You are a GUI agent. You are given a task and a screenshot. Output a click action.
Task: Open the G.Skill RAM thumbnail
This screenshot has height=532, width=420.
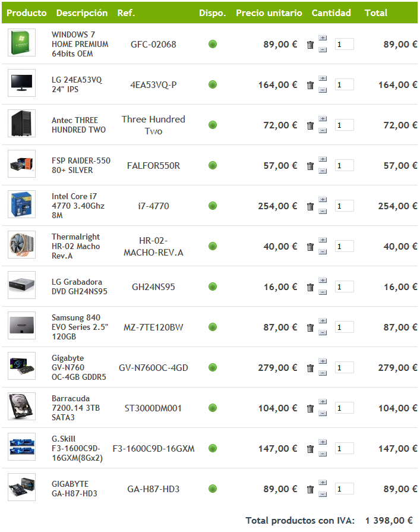(22, 446)
